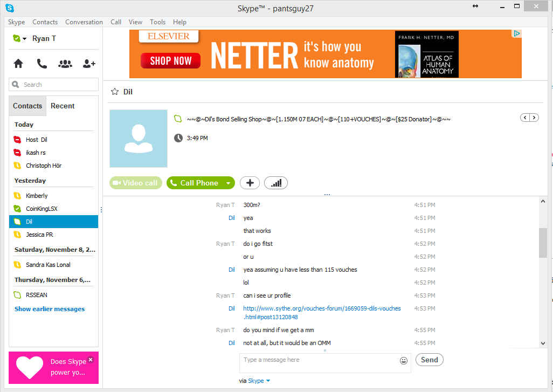Click the double-arrow button in title bar
This screenshot has width=553, height=392.
[x=475, y=6]
